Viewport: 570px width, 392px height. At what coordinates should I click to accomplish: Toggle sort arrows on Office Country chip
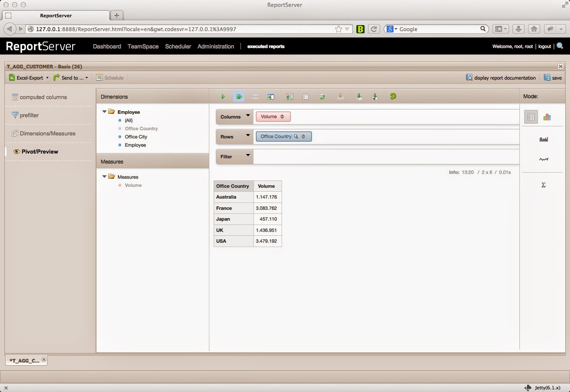tap(303, 136)
